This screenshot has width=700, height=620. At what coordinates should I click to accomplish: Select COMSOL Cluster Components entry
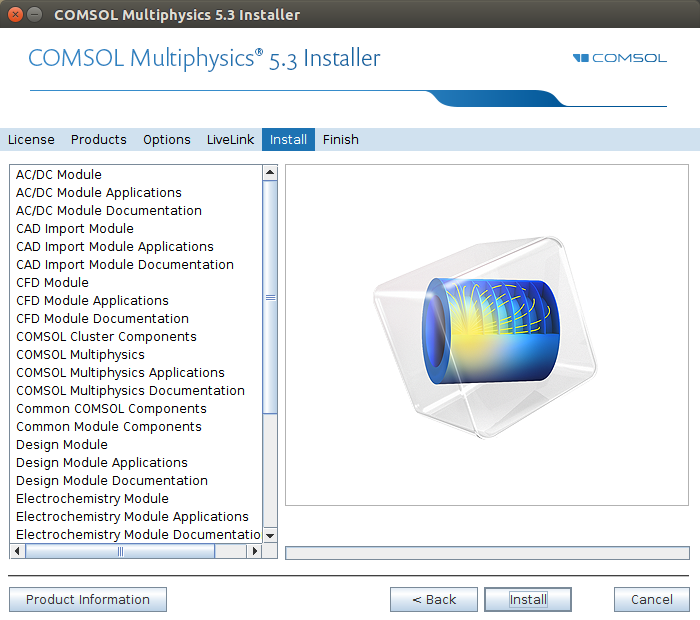106,337
